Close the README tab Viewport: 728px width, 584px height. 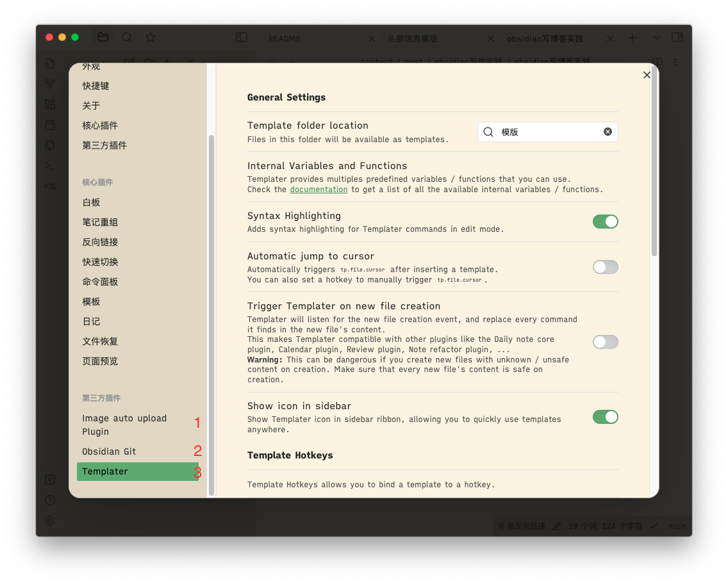coord(372,38)
